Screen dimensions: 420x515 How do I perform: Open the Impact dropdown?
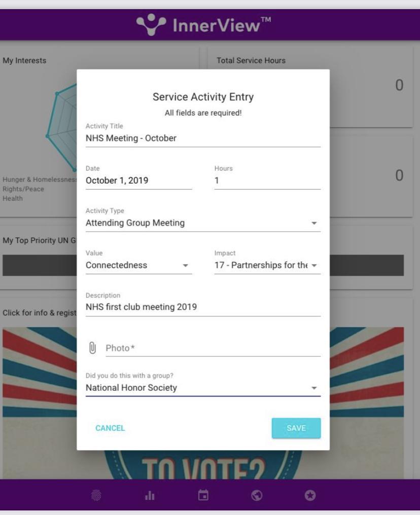pyautogui.click(x=267, y=265)
